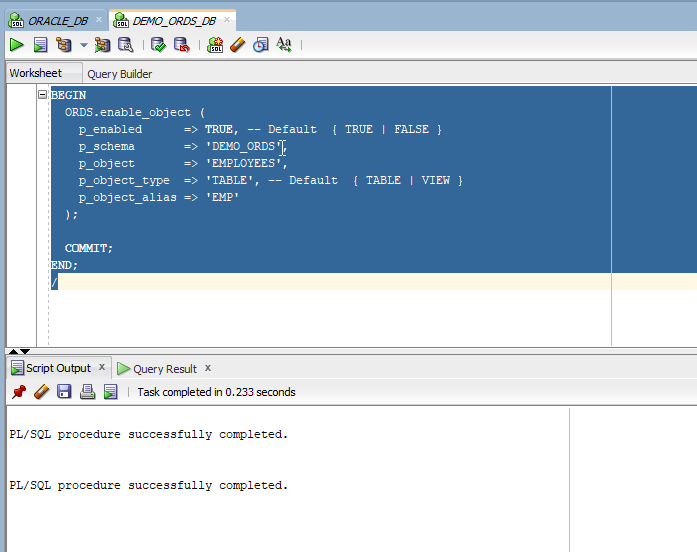The height and width of the screenshot is (552, 697).
Task: Click the splitter up arrow above Script Output
Action: 14,351
